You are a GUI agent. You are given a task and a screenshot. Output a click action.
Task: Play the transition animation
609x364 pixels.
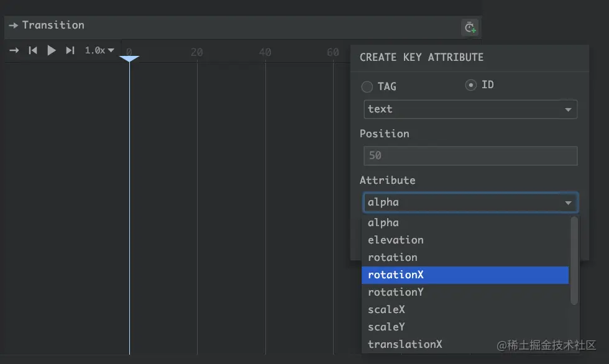[51, 50]
